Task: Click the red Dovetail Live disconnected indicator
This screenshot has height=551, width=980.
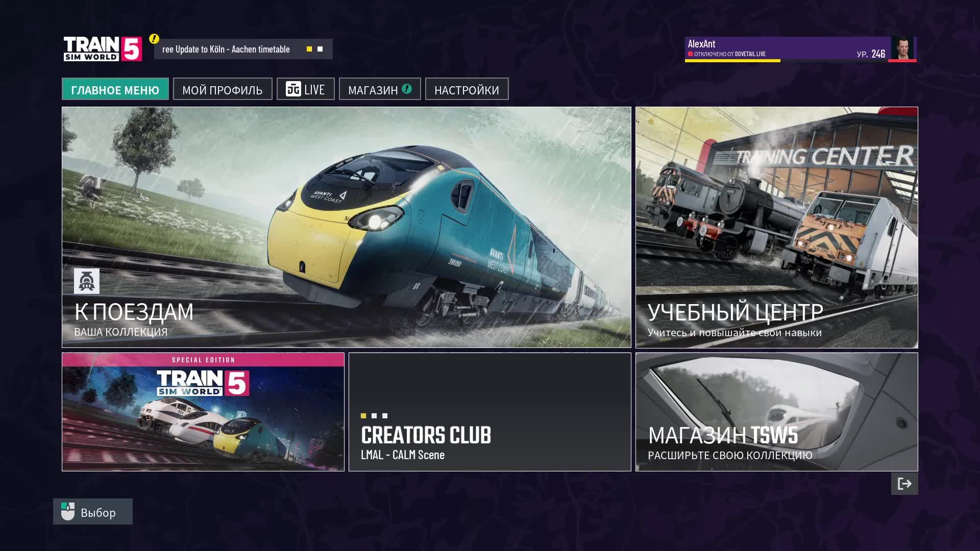Action: 690,54
